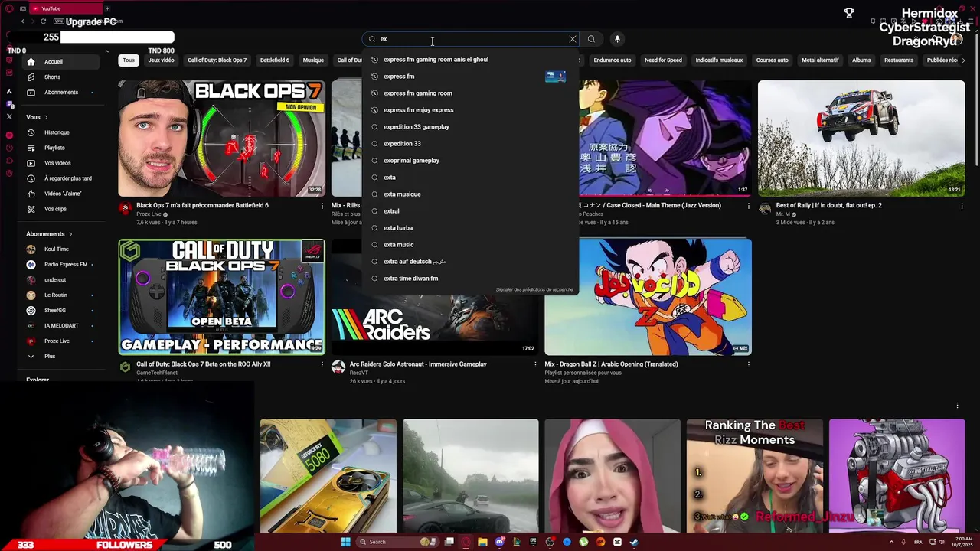
Task: Open ReezVT channel avatar
Action: point(338,367)
